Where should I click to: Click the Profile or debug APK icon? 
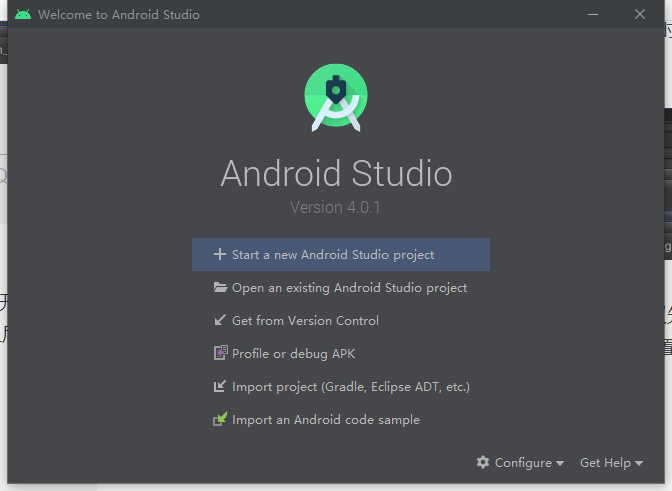click(x=221, y=353)
